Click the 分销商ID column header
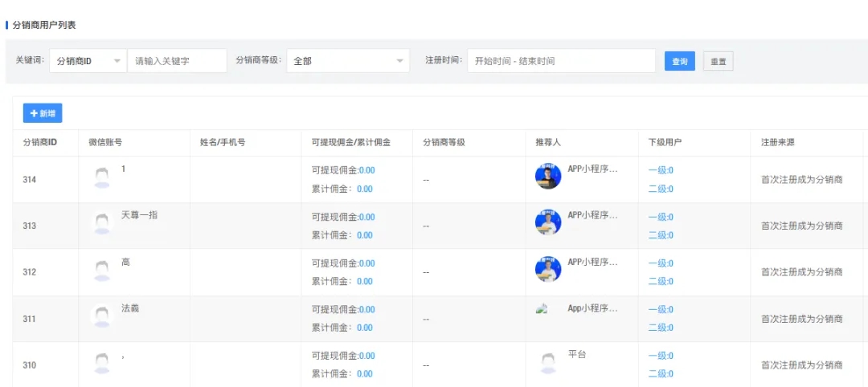The height and width of the screenshot is (387, 868). (39, 142)
